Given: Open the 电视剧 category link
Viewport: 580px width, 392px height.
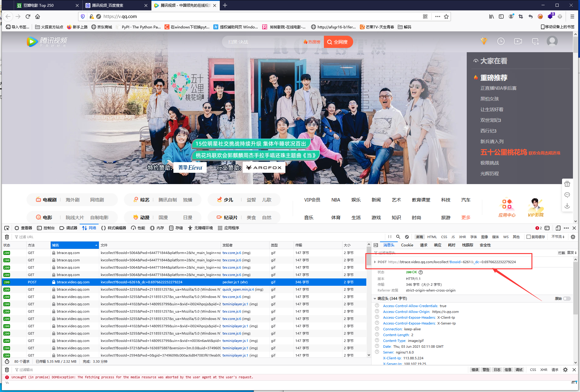Looking at the screenshot, I should [x=49, y=200].
